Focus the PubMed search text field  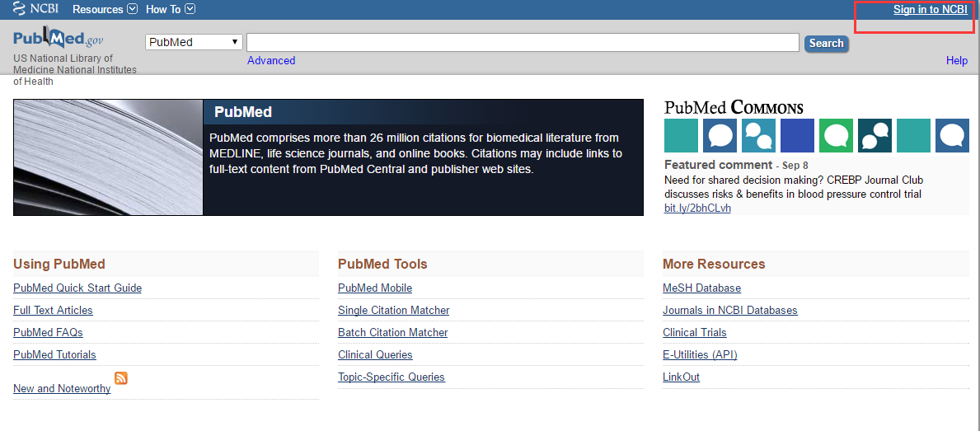(x=523, y=43)
